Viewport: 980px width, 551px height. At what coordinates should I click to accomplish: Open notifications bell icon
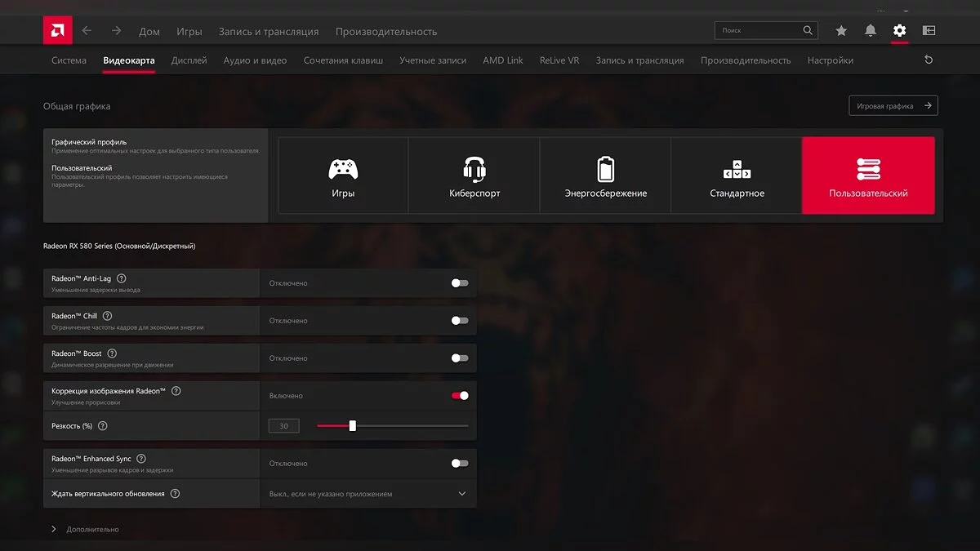pos(871,31)
